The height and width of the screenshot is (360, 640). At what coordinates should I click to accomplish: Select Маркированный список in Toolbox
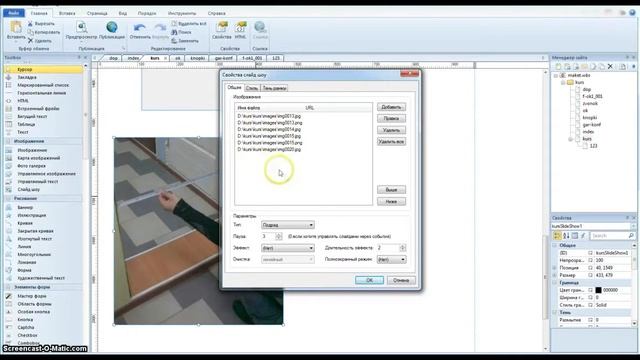(43, 85)
